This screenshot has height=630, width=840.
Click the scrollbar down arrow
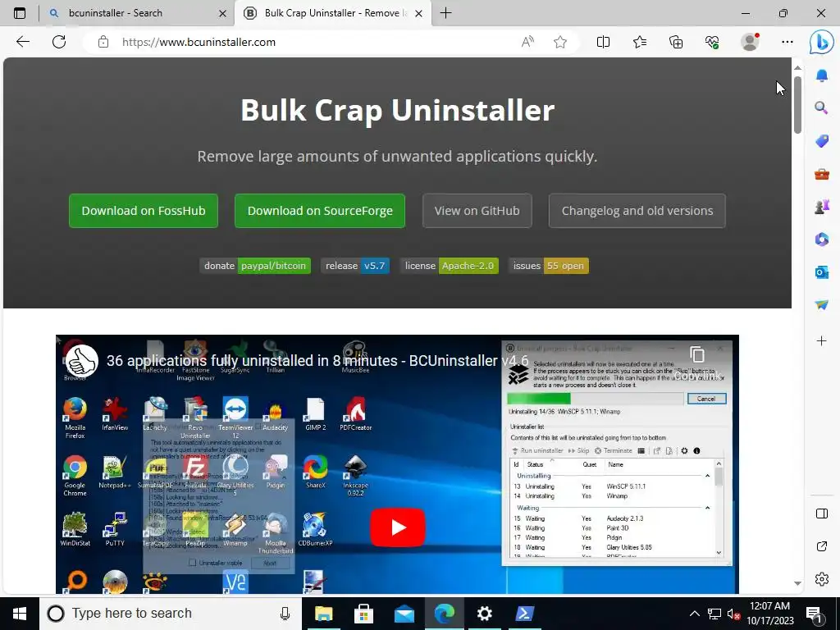pos(797,583)
